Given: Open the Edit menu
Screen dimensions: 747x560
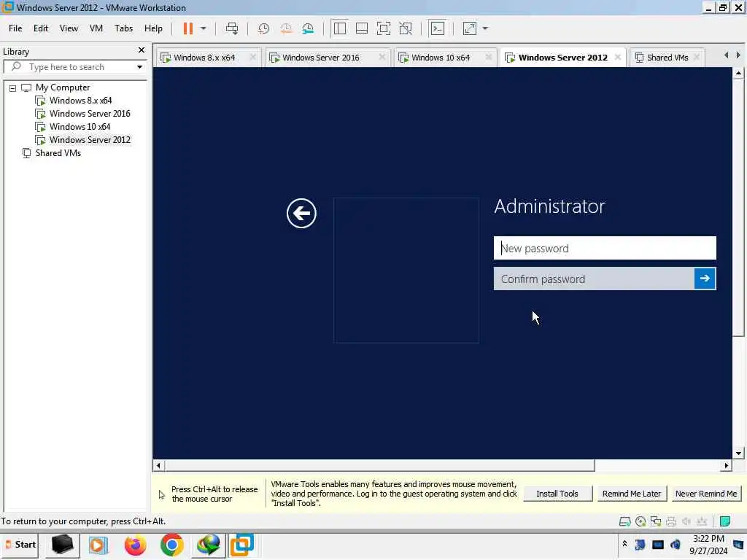Looking at the screenshot, I should pyautogui.click(x=41, y=28).
